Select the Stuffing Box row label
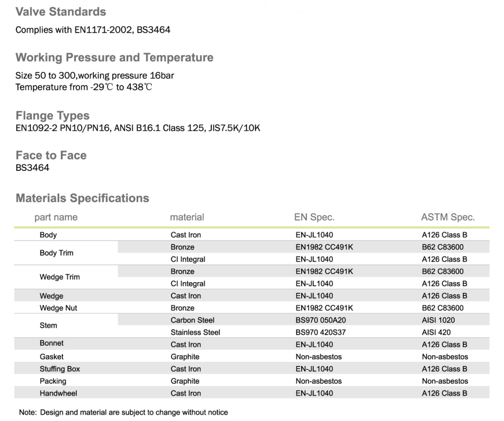The height and width of the screenshot is (421, 504). (x=59, y=369)
